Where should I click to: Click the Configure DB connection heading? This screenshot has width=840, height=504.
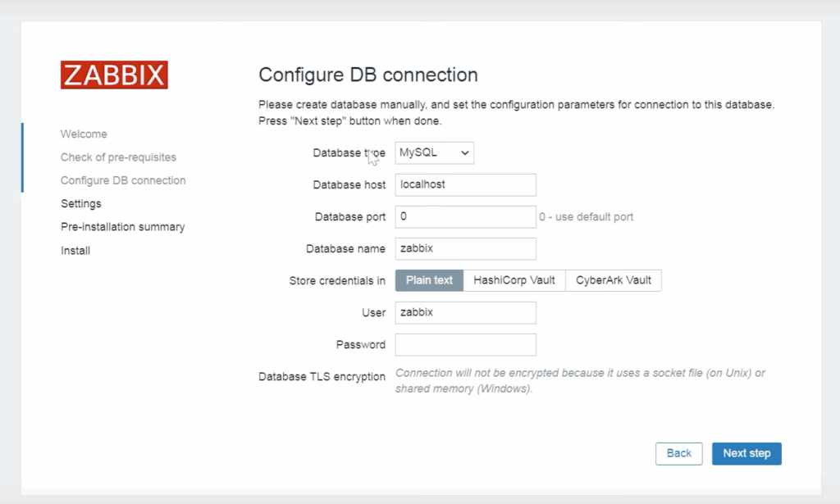click(x=368, y=75)
